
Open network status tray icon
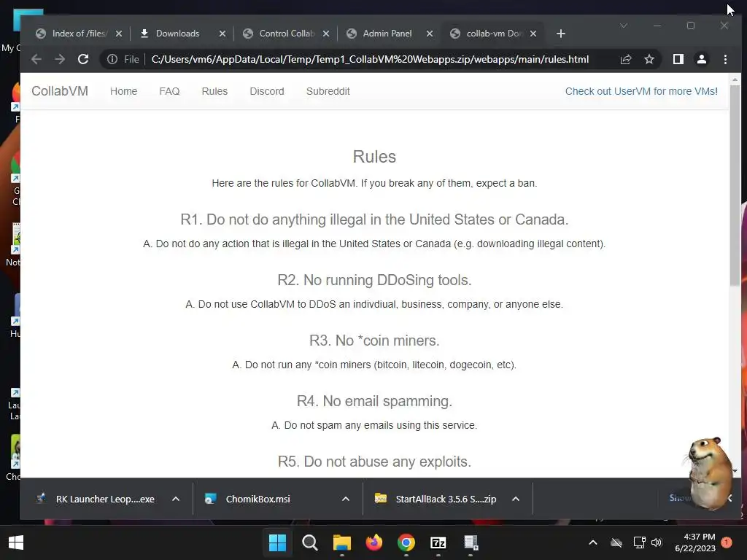639,542
